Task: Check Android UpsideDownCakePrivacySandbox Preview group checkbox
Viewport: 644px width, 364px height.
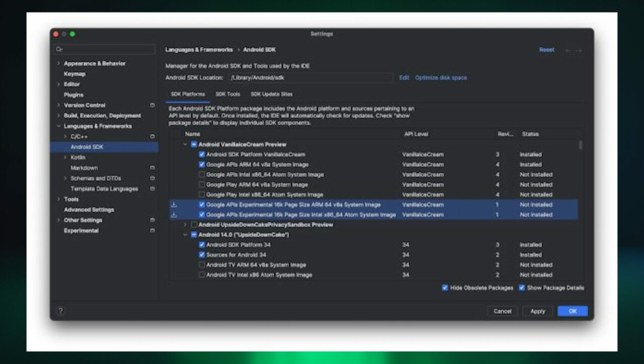Action: click(194, 225)
